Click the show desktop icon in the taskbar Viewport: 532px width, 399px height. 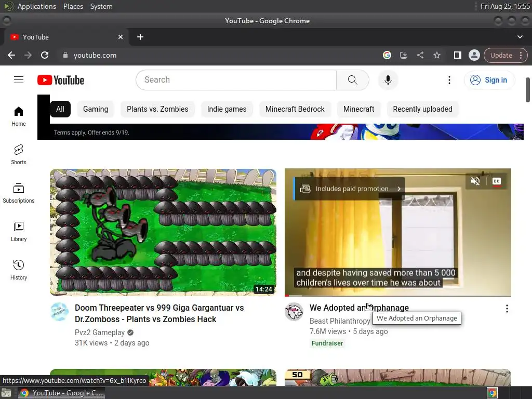[6, 393]
